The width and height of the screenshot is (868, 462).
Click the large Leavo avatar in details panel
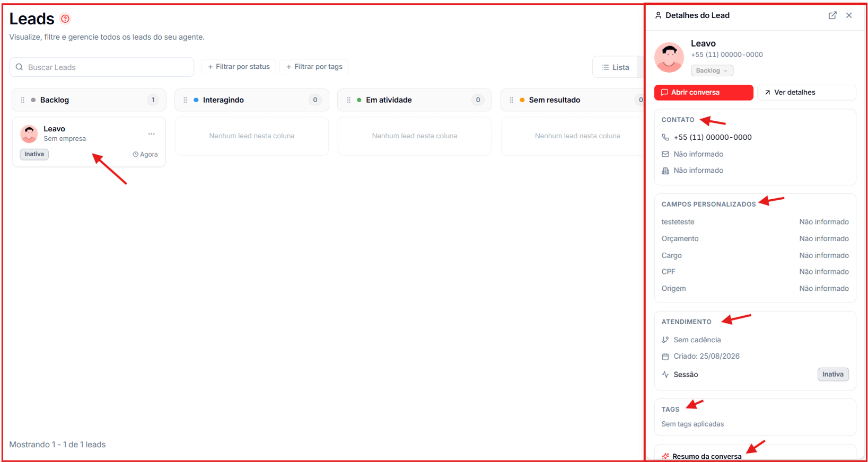[x=669, y=57]
